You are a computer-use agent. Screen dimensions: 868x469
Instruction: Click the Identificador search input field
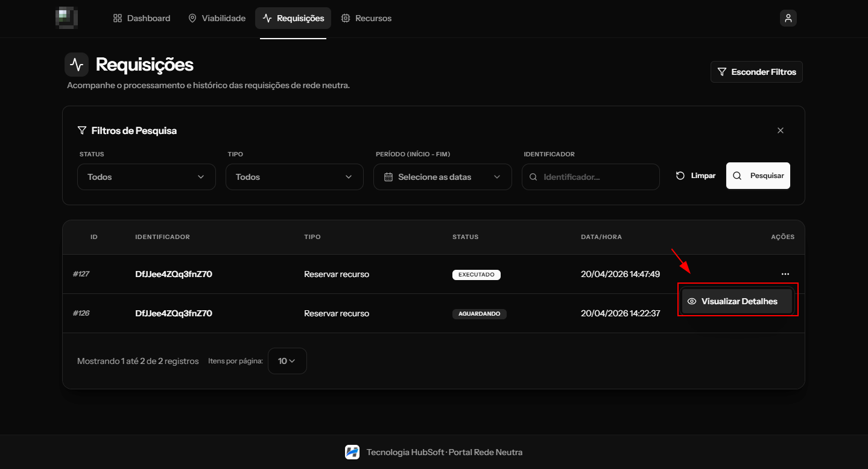591,177
